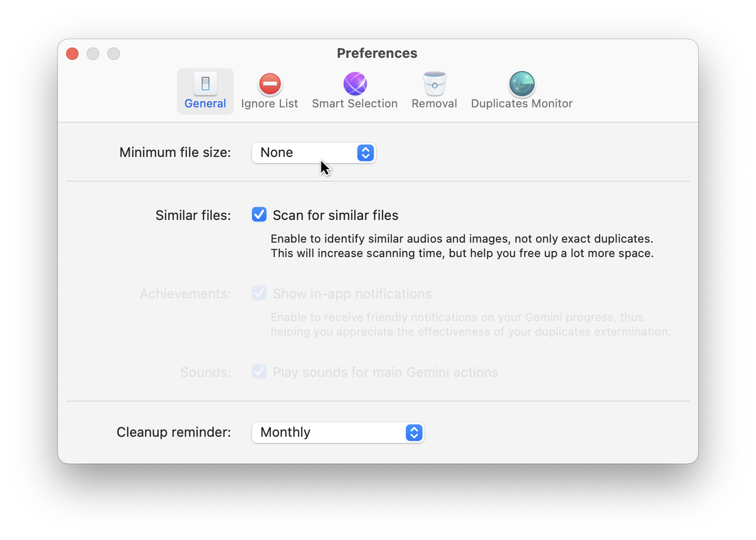
Task: Click the "Cleanup reminder:" label
Action: click(174, 432)
